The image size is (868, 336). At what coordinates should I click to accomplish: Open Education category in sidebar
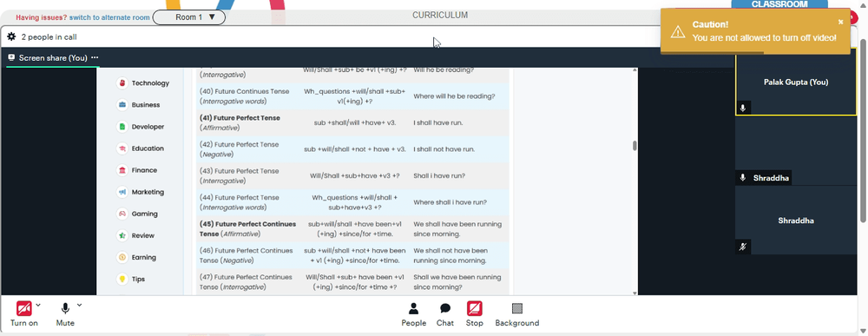141,148
